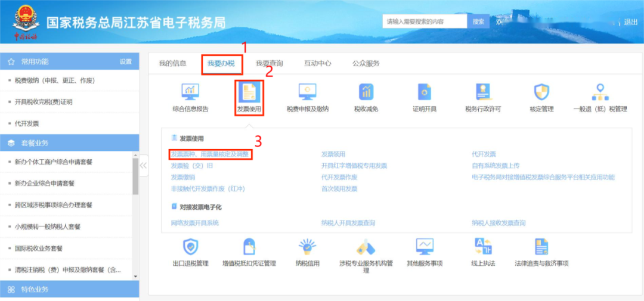Click the tax bureau emblem logo
This screenshot has height=301, width=644.
pyautogui.click(x=26, y=17)
